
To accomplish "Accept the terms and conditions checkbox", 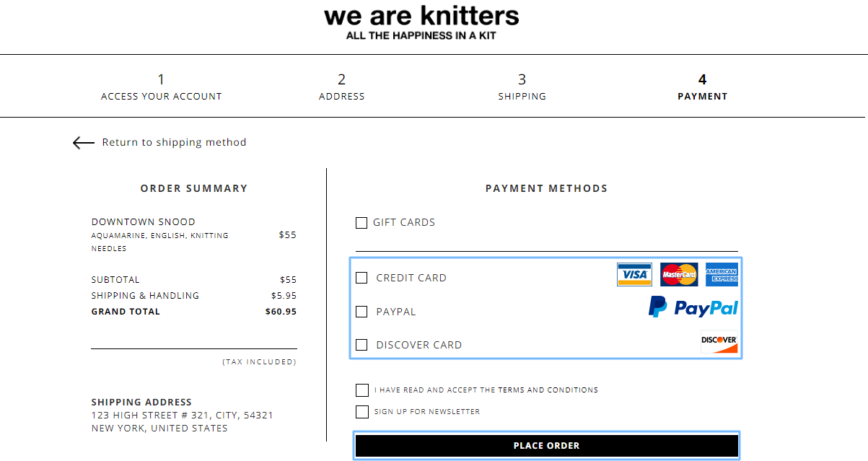I will [x=362, y=390].
